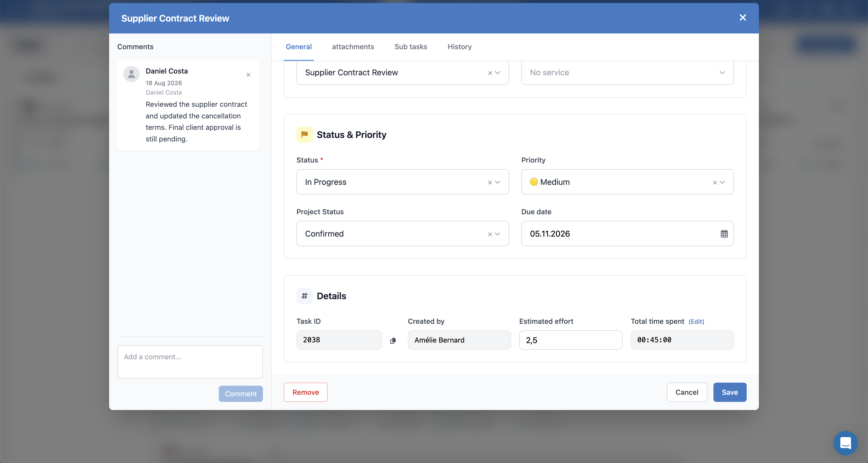Viewport: 868px width, 463px height.
Task: Expand the Supplier Contract Review dropdown
Action: (498, 73)
